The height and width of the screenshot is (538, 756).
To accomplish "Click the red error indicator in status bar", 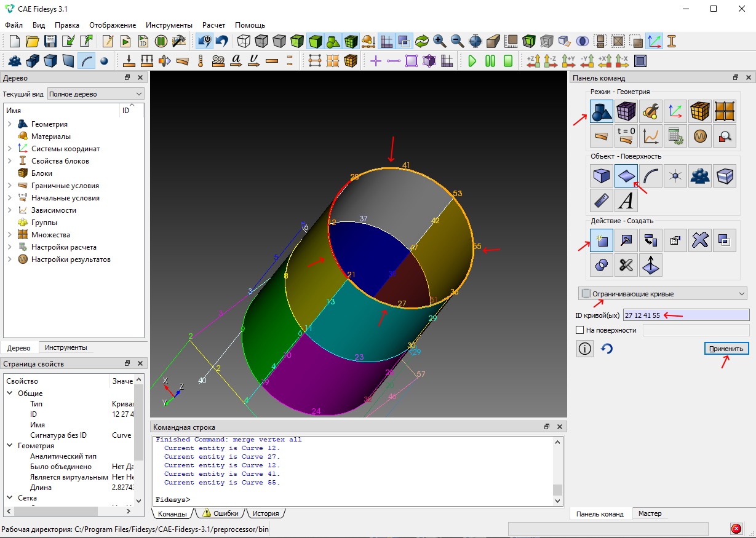I will coord(736,529).
